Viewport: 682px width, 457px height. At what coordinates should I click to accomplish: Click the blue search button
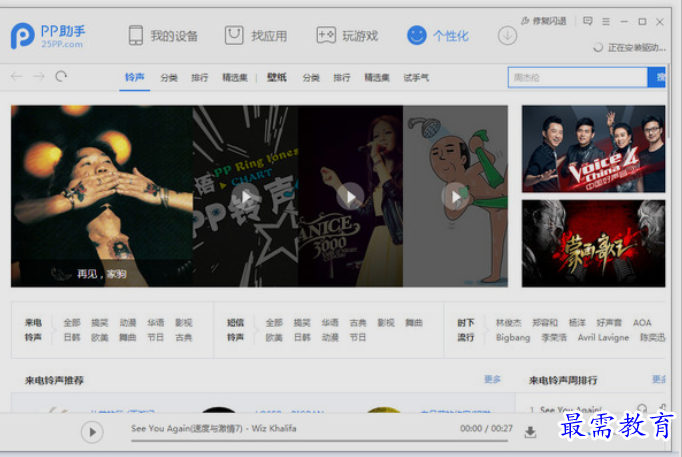point(657,77)
